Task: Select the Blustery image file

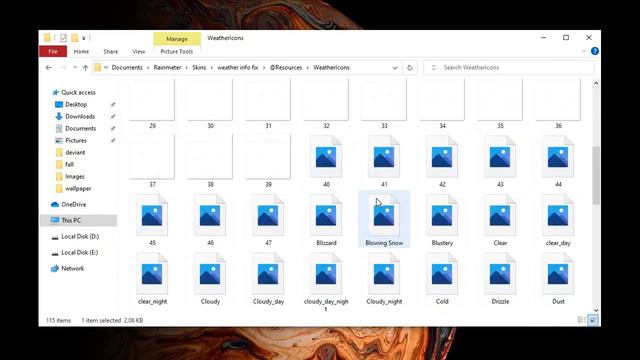Action: point(442,220)
